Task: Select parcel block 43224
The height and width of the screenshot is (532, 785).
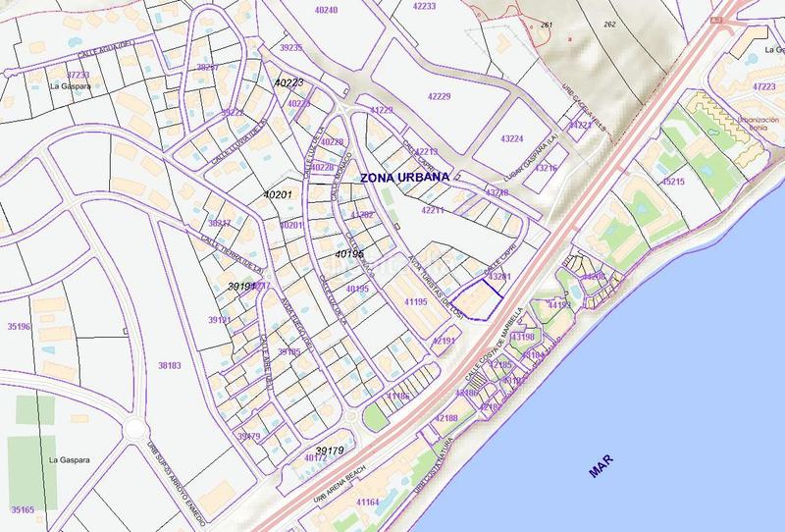Action: 511,138
